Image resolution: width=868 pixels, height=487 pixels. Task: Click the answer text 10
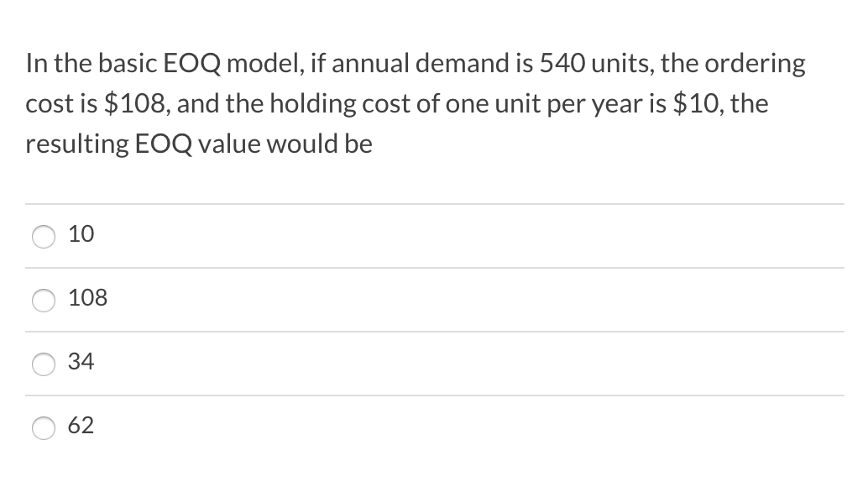(x=81, y=234)
